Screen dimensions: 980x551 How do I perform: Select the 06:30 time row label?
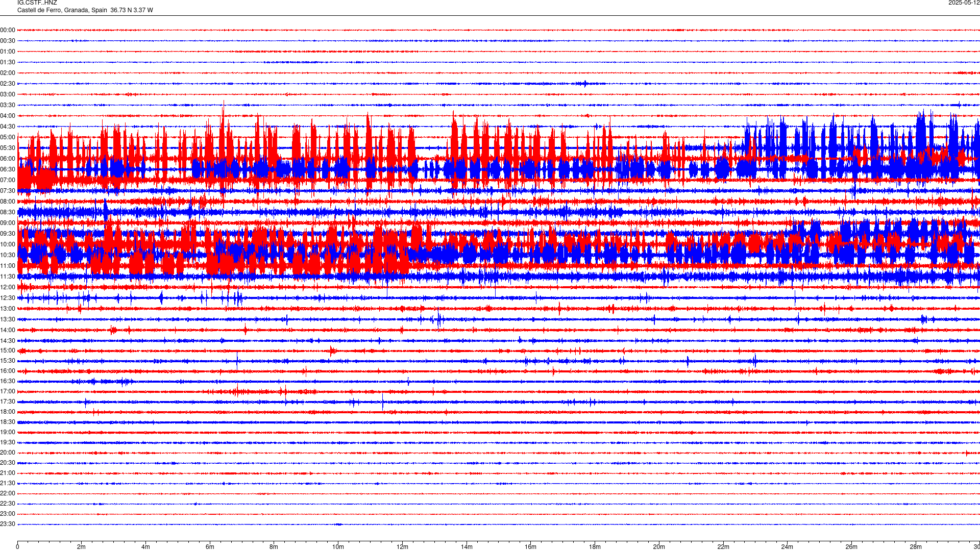8,169
